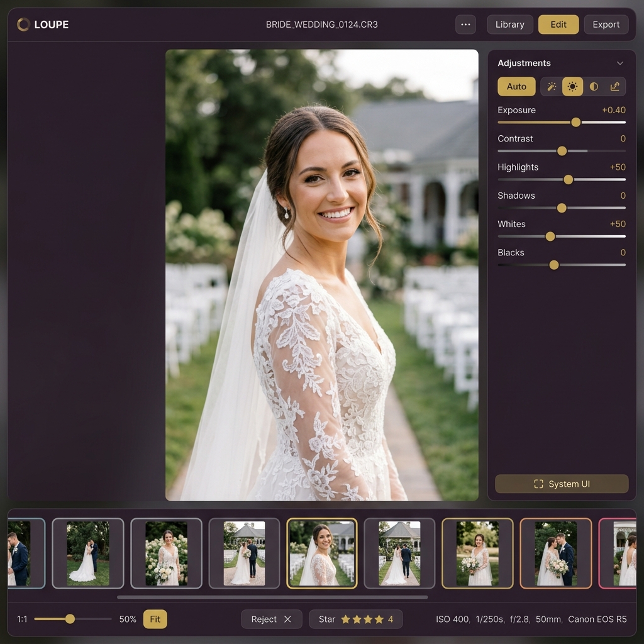
Task: Open the three-dot more options menu
Action: pos(465,25)
